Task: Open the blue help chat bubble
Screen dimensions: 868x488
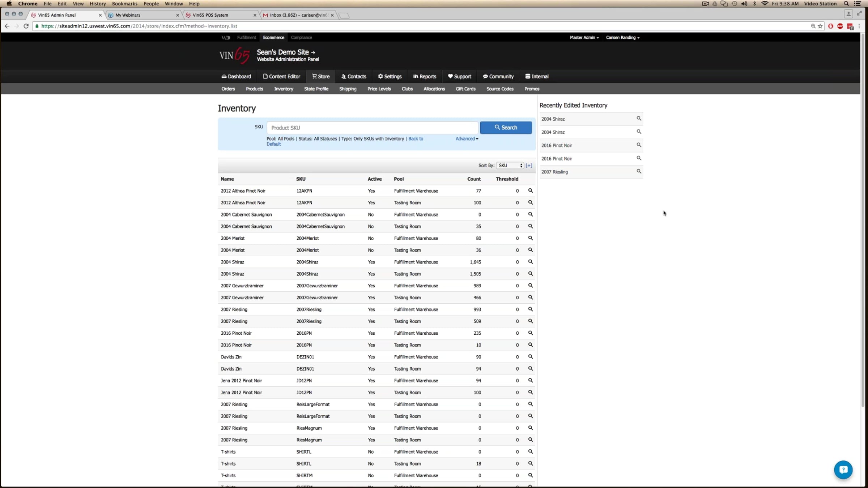Action: point(843,470)
